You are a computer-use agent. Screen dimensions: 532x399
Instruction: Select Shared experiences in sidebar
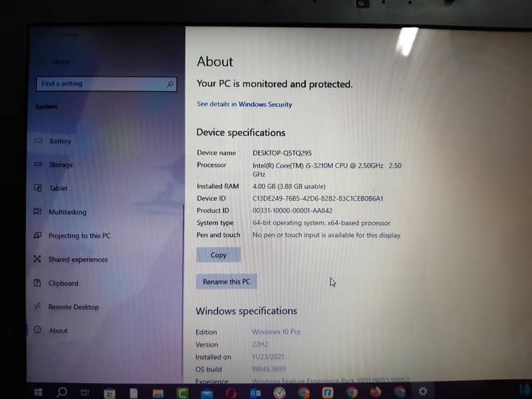[78, 259]
